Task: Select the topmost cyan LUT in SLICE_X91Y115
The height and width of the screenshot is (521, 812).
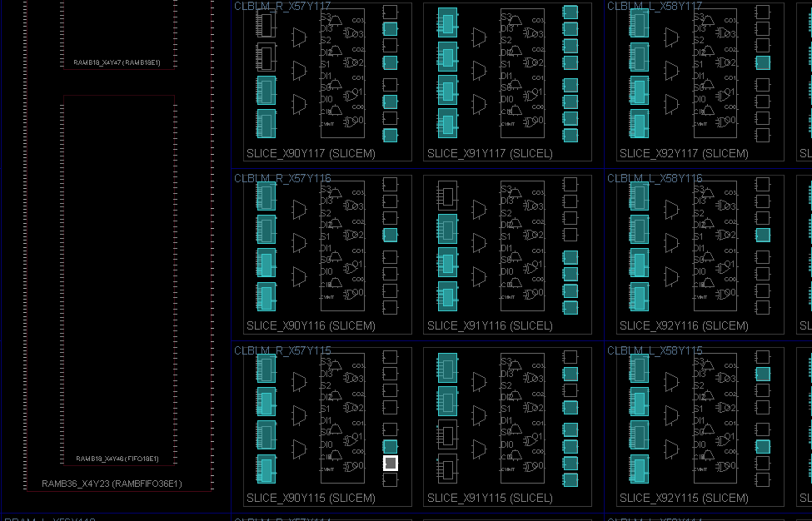Action: pos(447,368)
